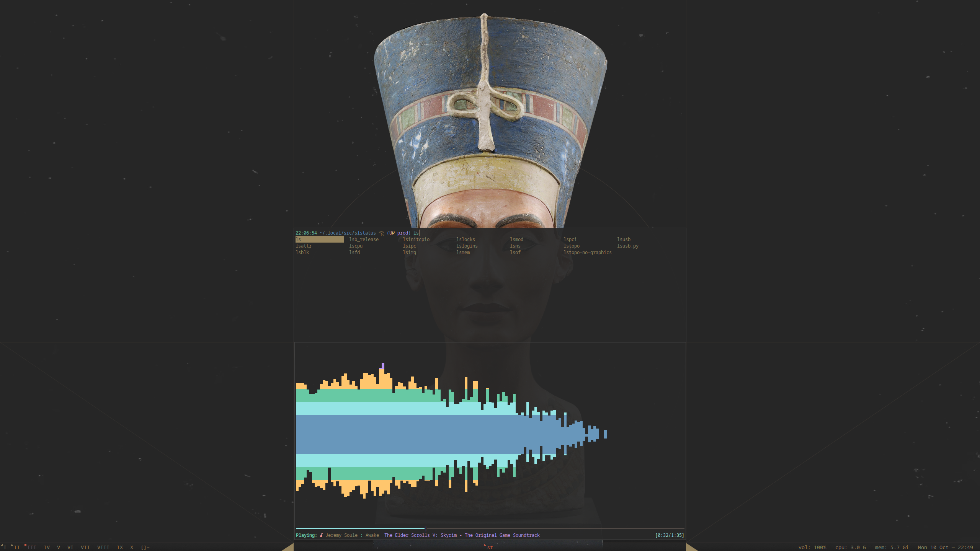Click the eye of Horus prompt icon
This screenshot has height=551, width=980.
click(x=381, y=233)
